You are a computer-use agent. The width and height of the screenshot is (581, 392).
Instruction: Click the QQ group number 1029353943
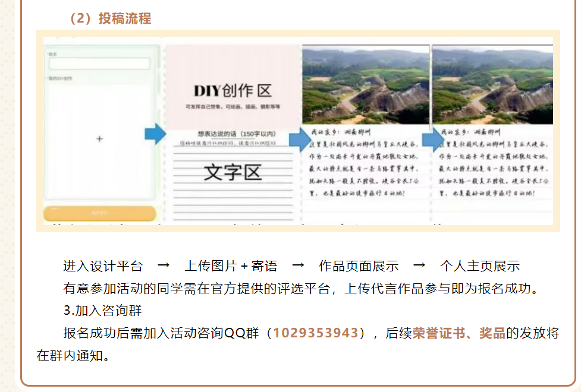tap(316, 333)
